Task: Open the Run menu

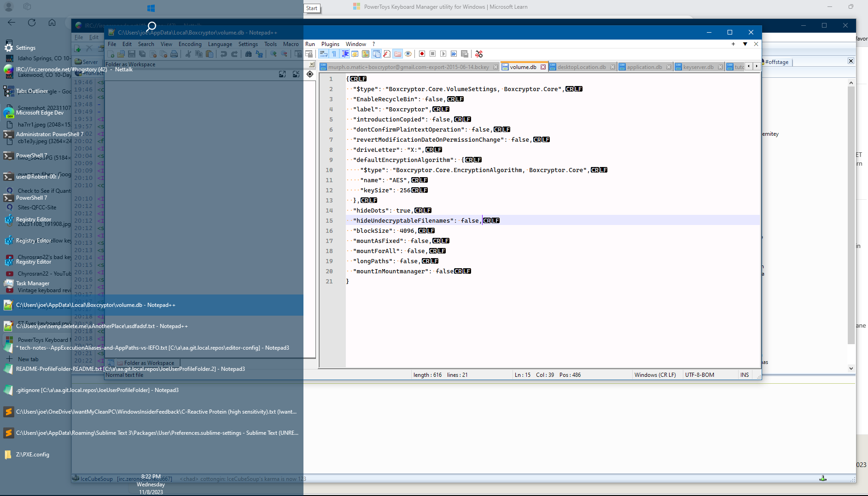Action: coord(310,44)
